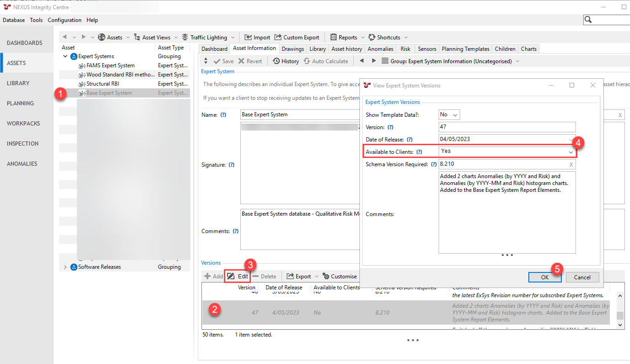630x364 pixels.
Task: Open the Help menu
Action: (92, 20)
